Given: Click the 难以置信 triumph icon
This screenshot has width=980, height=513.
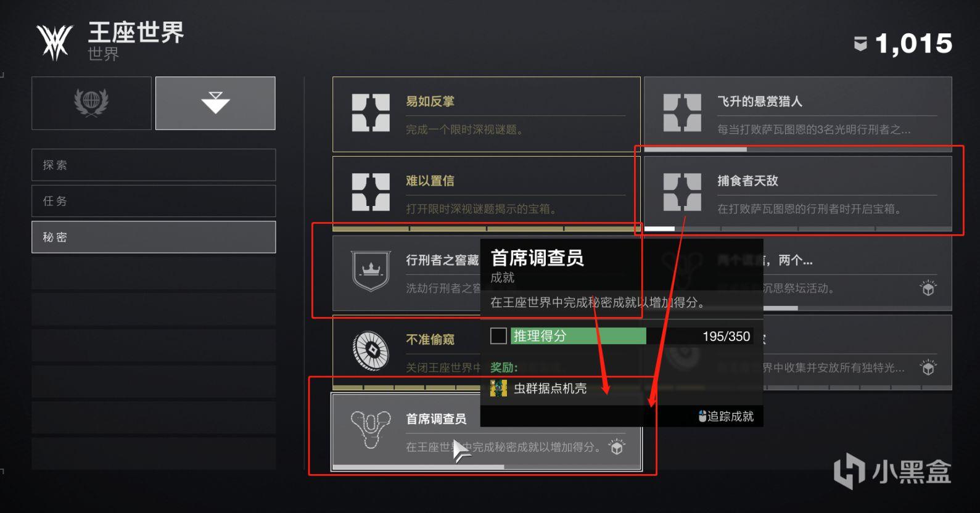Looking at the screenshot, I should coord(371,192).
